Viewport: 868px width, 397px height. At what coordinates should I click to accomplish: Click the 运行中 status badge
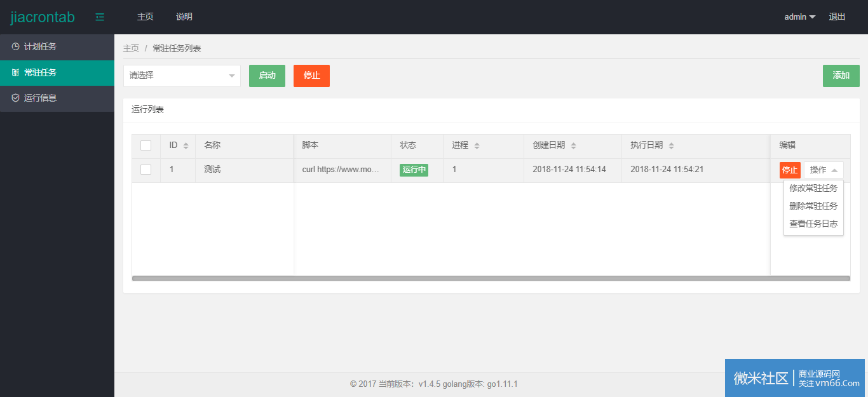point(414,170)
